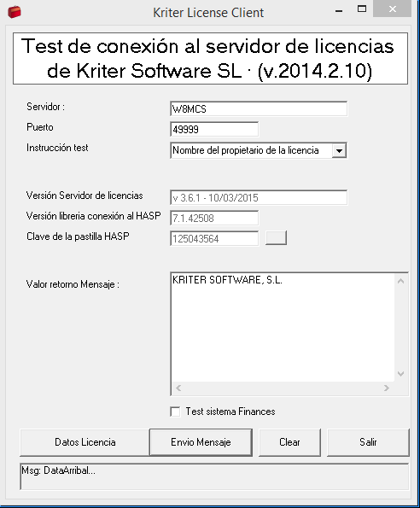Click the Clave de la pastilla HASP field
This screenshot has width=420, height=508.
pyautogui.click(x=214, y=238)
